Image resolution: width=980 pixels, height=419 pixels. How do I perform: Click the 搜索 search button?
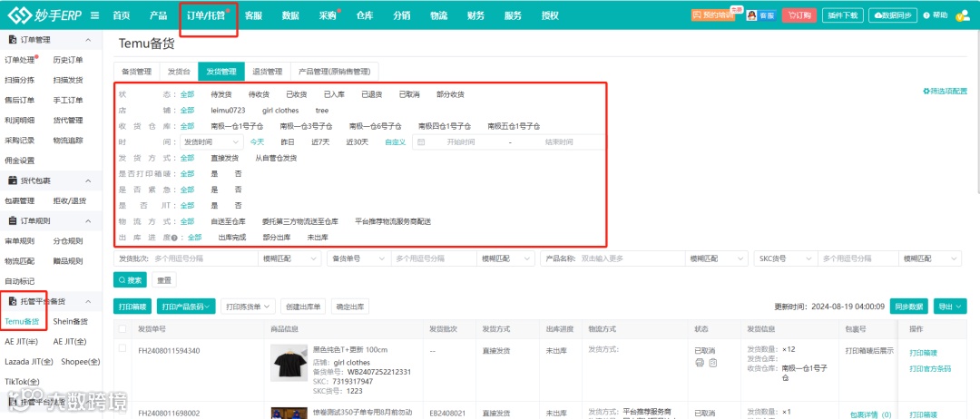[x=131, y=279]
